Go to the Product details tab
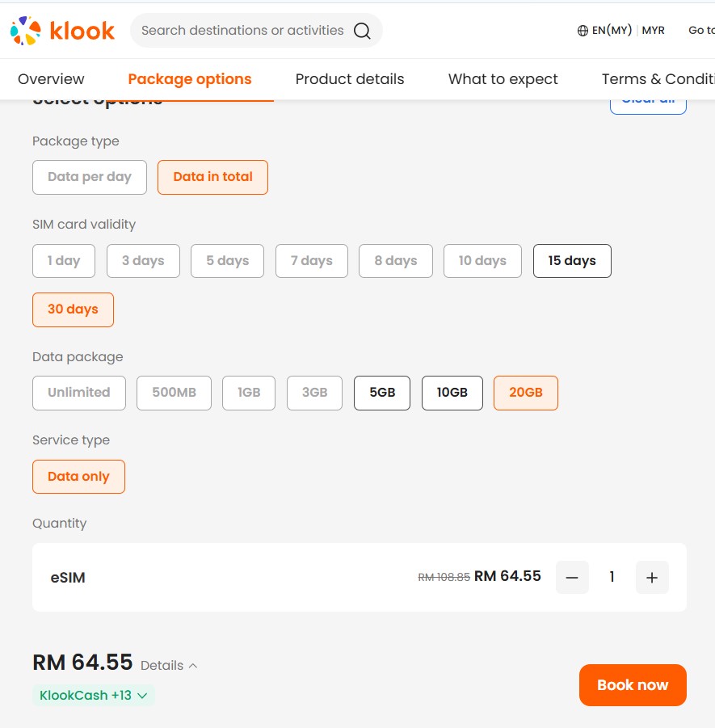This screenshot has height=728, width=715. [350, 79]
